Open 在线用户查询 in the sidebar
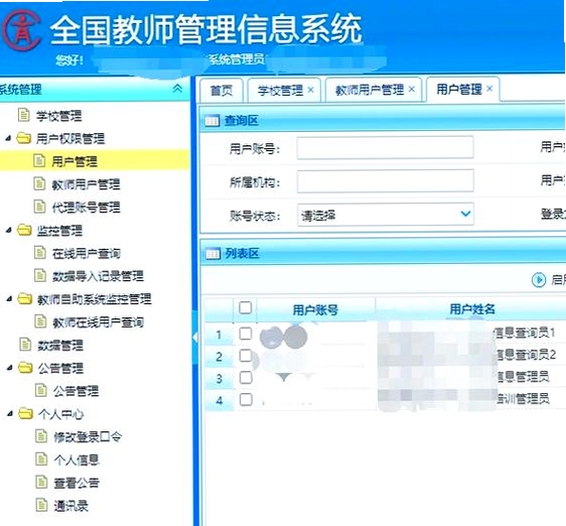 coord(86,253)
